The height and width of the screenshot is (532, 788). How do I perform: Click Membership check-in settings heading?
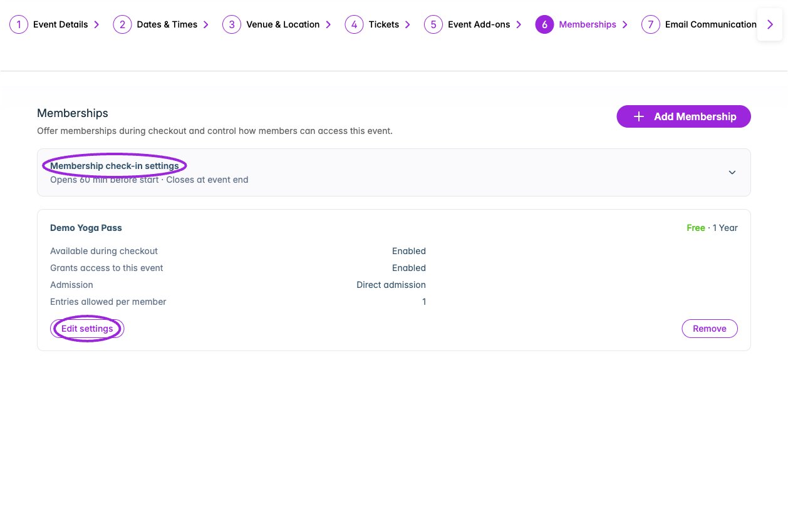coord(115,166)
